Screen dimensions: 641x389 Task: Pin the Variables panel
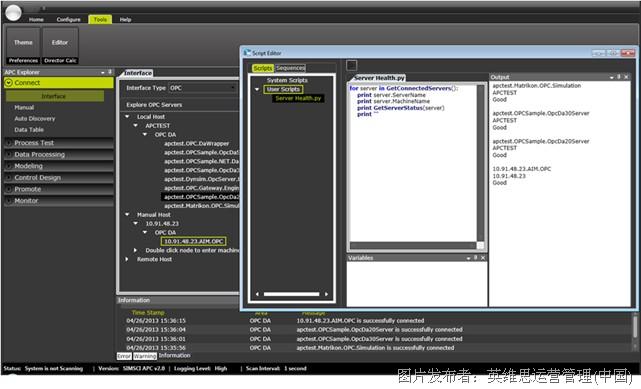pos(475,258)
